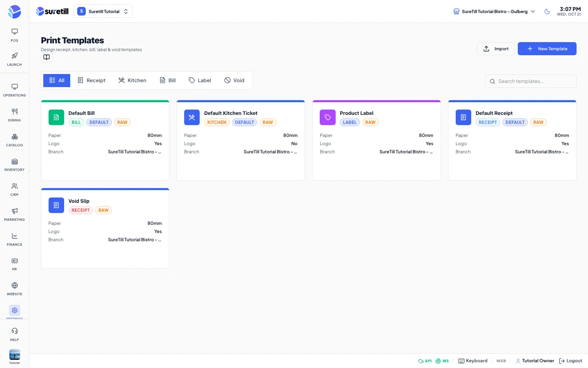Switch to the Kitchen tab
588x368 pixels.
pyautogui.click(x=132, y=81)
